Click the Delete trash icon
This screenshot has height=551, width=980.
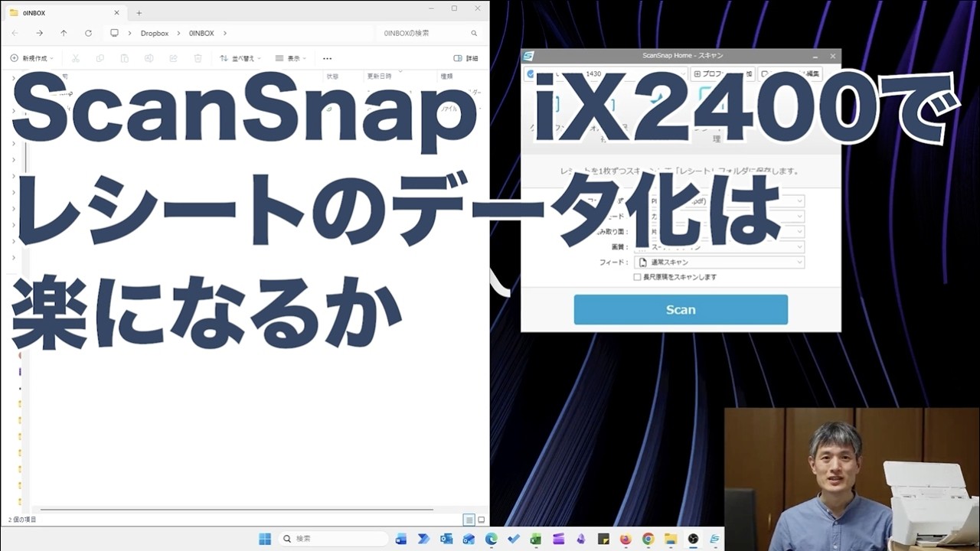point(198,58)
